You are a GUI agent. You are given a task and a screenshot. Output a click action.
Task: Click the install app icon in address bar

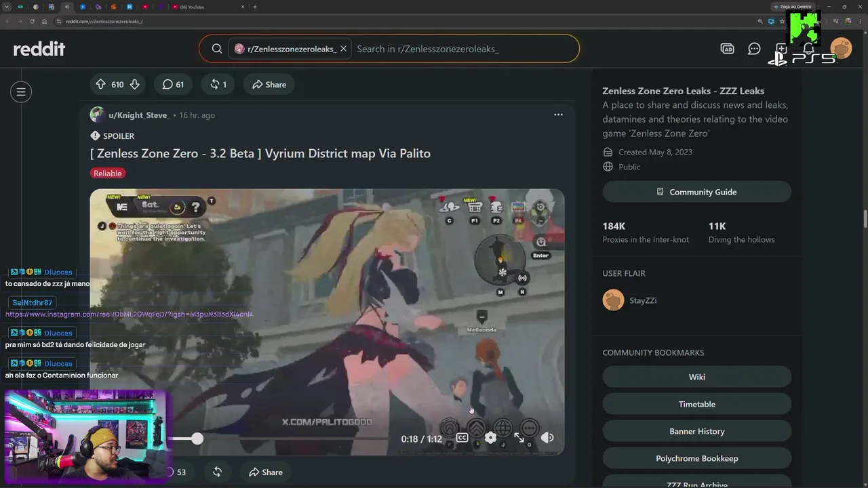pyautogui.click(x=772, y=21)
